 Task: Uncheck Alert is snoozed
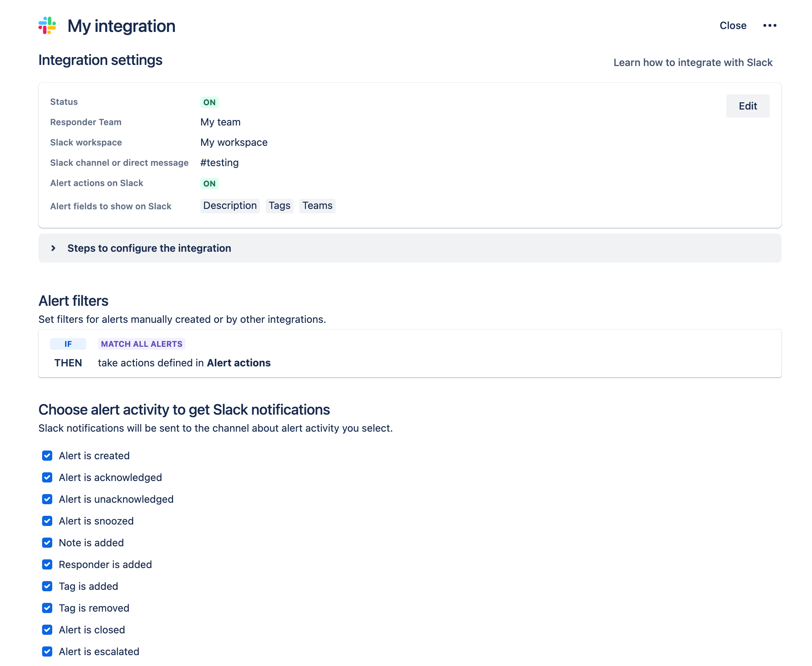47,521
